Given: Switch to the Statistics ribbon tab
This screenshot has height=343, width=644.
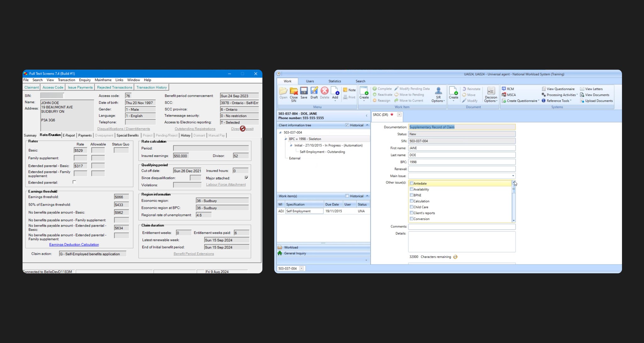Looking at the screenshot, I should coord(334,81).
